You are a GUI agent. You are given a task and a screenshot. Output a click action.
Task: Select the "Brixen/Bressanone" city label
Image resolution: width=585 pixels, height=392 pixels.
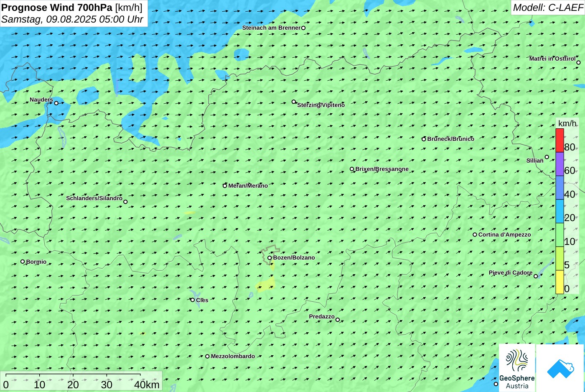tap(382, 169)
